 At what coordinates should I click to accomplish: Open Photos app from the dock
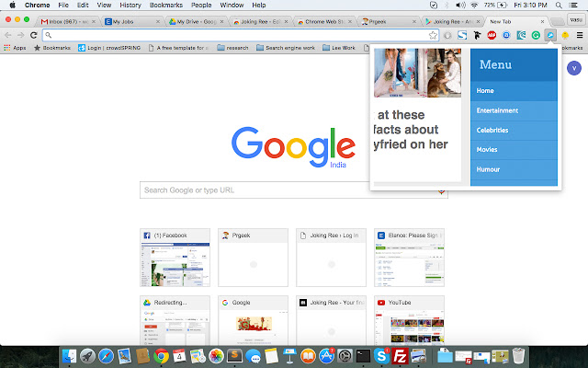pyautogui.click(x=216, y=356)
